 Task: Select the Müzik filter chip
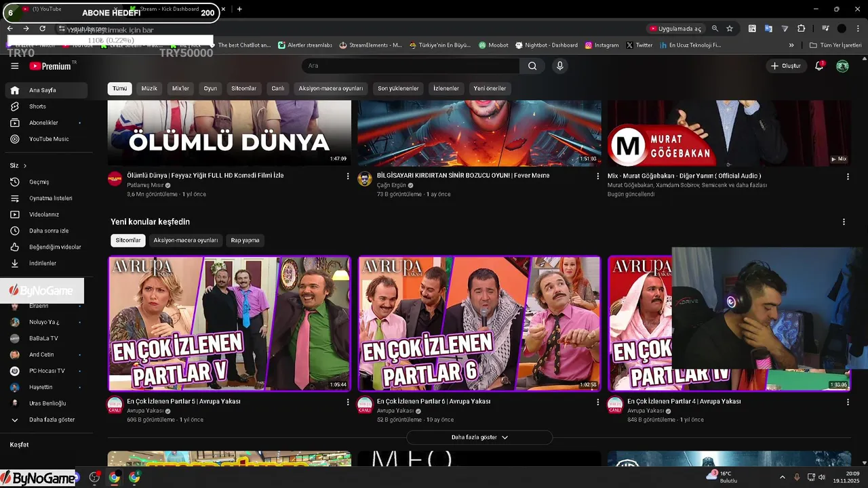149,89
